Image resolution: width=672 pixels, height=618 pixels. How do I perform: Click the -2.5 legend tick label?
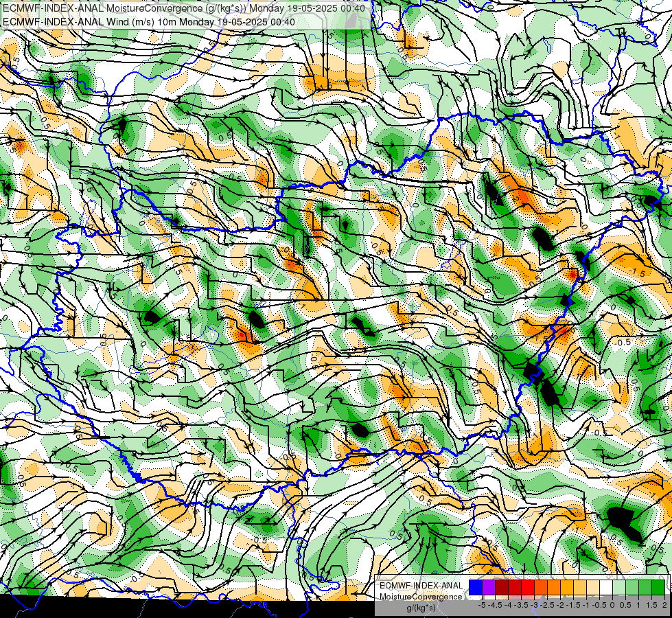[x=546, y=605]
